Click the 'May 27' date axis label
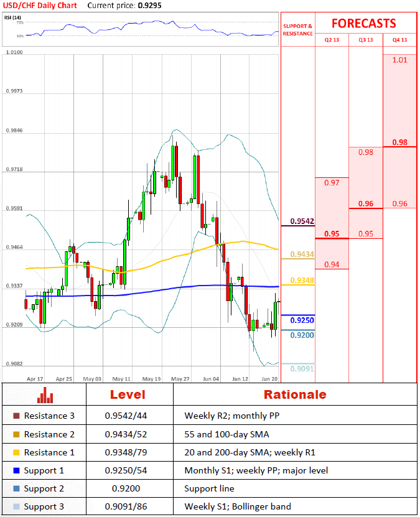 click(x=180, y=379)
